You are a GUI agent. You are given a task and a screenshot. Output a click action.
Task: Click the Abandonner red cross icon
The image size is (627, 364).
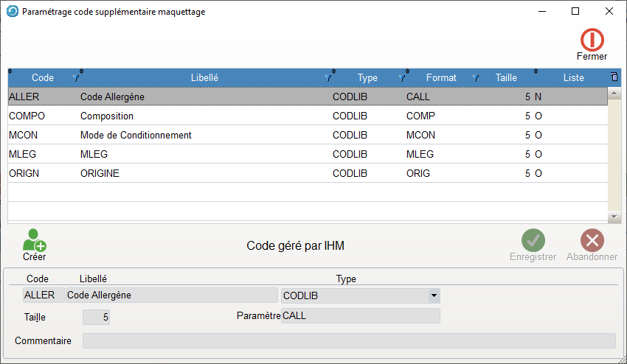coord(592,240)
